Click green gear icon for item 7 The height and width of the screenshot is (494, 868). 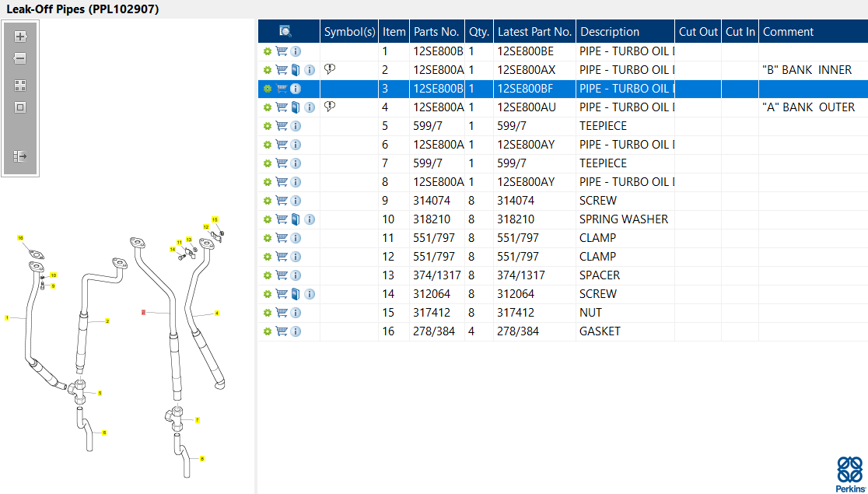pyautogui.click(x=268, y=163)
